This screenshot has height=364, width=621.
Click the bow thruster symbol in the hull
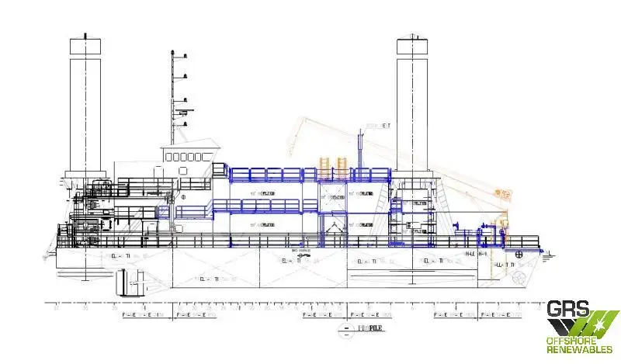point(518,278)
